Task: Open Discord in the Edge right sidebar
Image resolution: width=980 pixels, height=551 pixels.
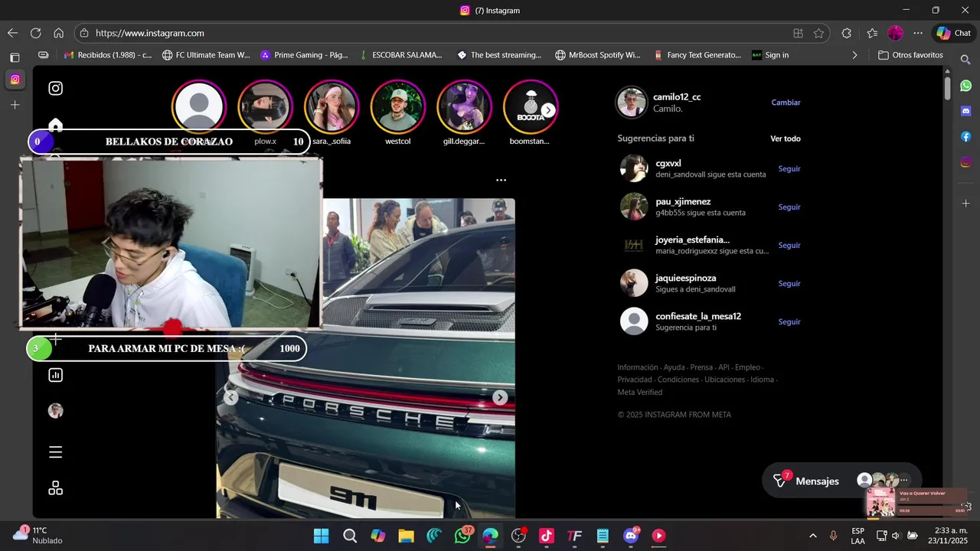Action: click(965, 111)
